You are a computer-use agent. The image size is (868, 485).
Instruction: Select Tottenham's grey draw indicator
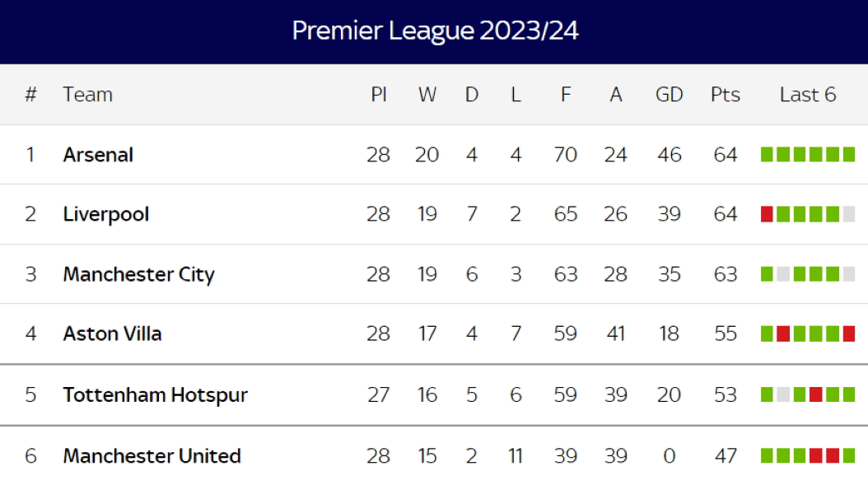pos(783,394)
